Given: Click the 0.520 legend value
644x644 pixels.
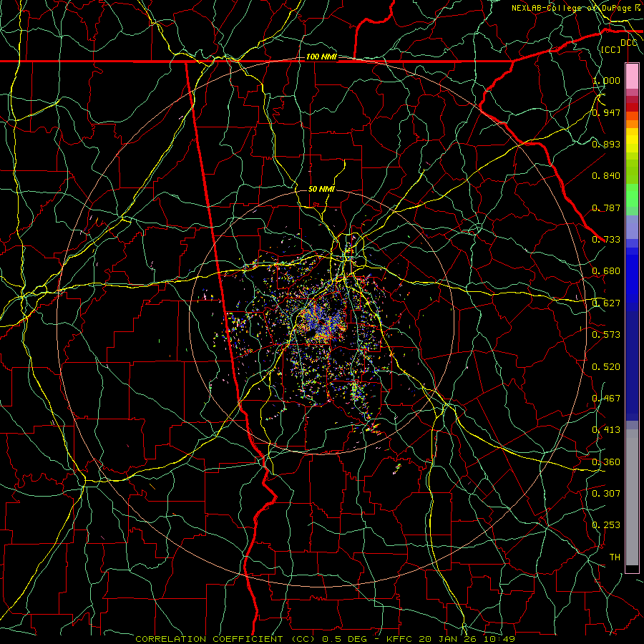Looking at the screenshot, I should (606, 367).
